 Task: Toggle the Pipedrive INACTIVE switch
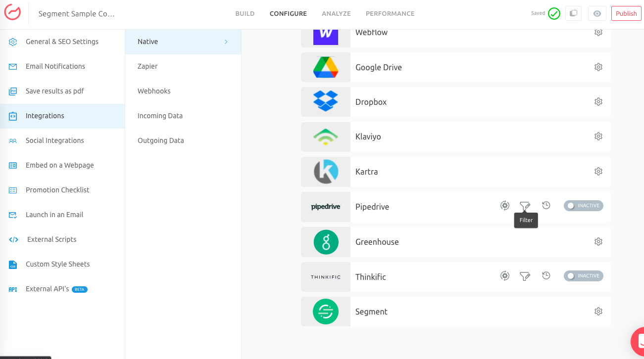(x=584, y=206)
